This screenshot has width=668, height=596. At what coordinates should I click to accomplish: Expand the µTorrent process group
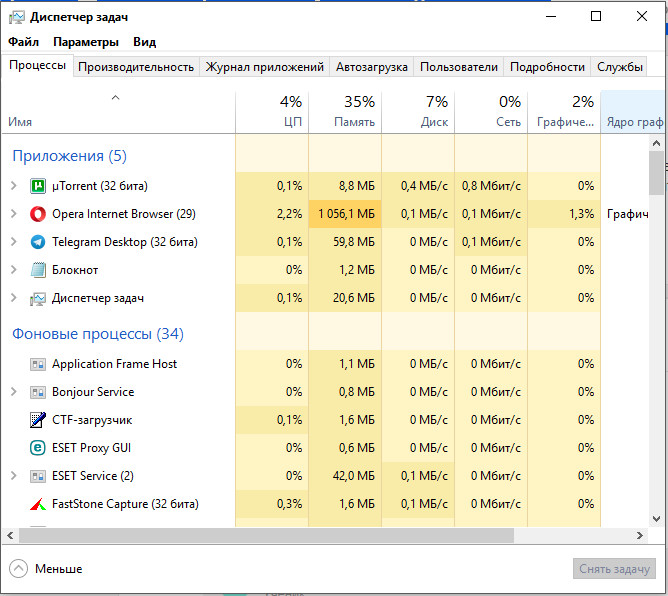click(x=14, y=186)
